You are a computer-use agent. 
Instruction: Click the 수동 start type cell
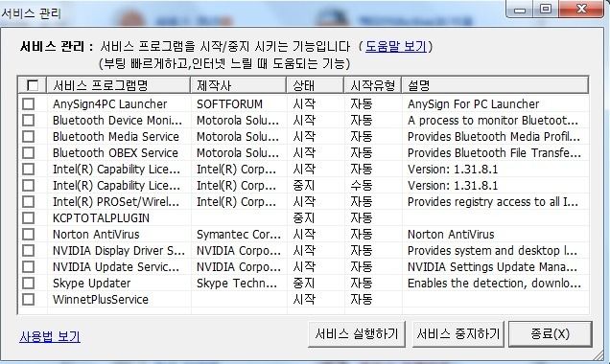(x=362, y=186)
